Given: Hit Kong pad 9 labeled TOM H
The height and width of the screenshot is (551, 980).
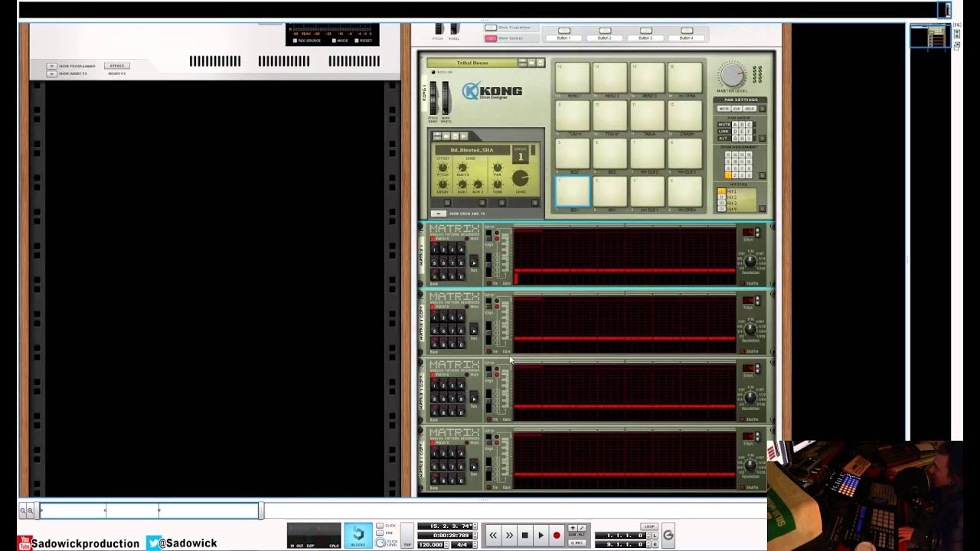Looking at the screenshot, I should [x=573, y=116].
